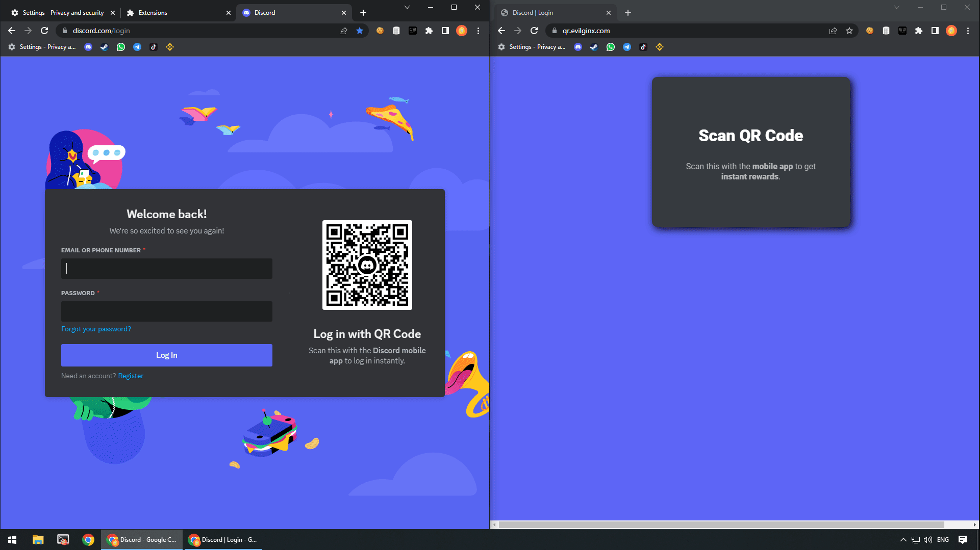The image size is (980, 550).
Task: Click the cookie extension icon in left window
Action: click(380, 31)
